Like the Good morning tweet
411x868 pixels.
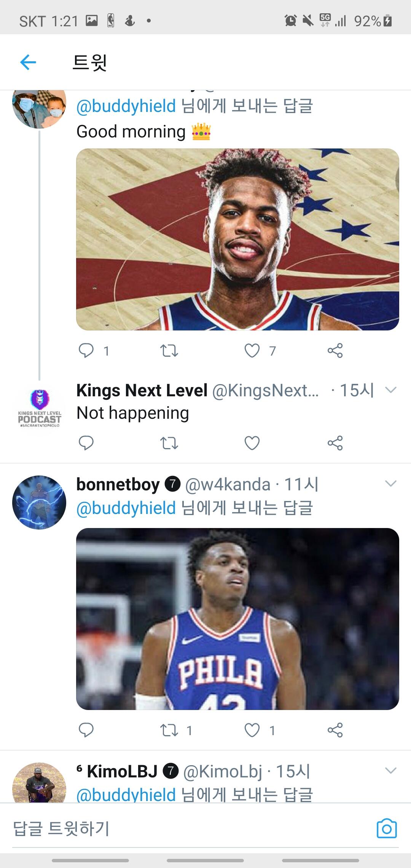252,350
